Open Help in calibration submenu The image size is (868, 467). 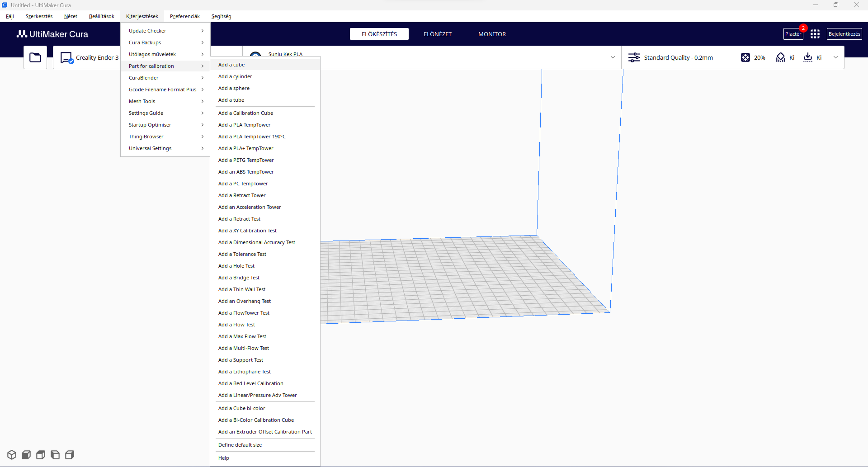(x=265, y=458)
